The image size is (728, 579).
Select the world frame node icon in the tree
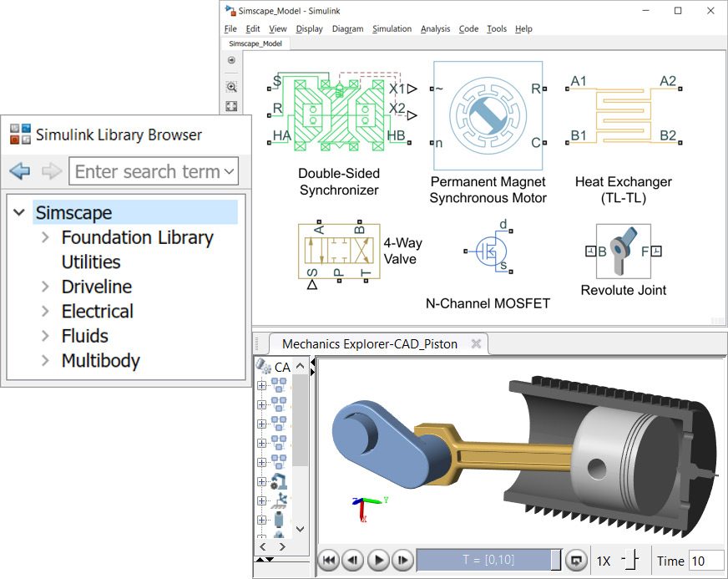pyautogui.click(x=279, y=500)
